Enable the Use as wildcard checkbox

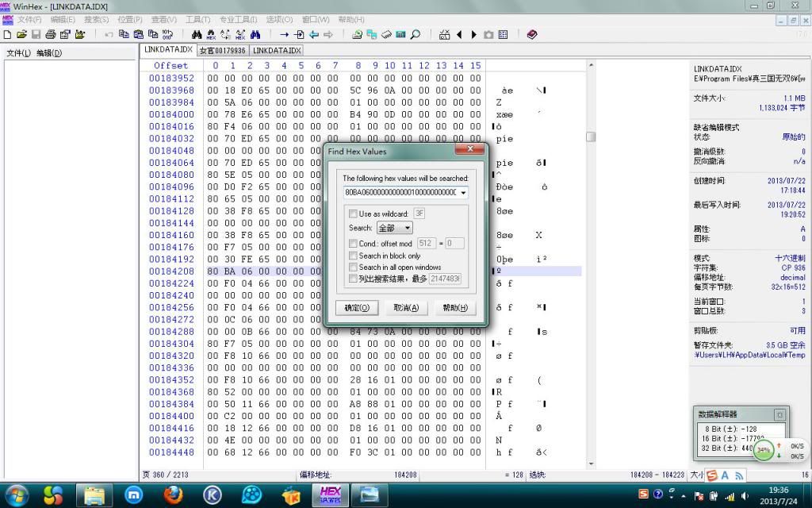[353, 214]
